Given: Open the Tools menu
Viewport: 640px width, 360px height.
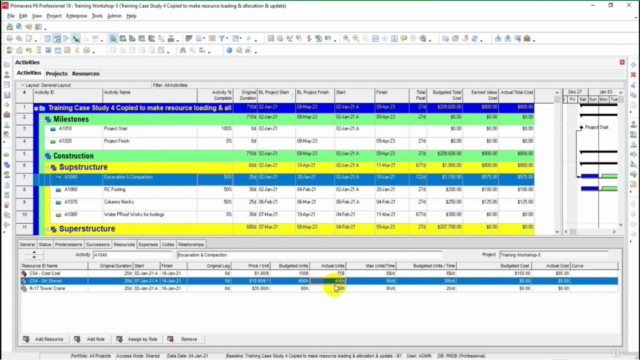Looking at the screenshot, I should tap(97, 16).
